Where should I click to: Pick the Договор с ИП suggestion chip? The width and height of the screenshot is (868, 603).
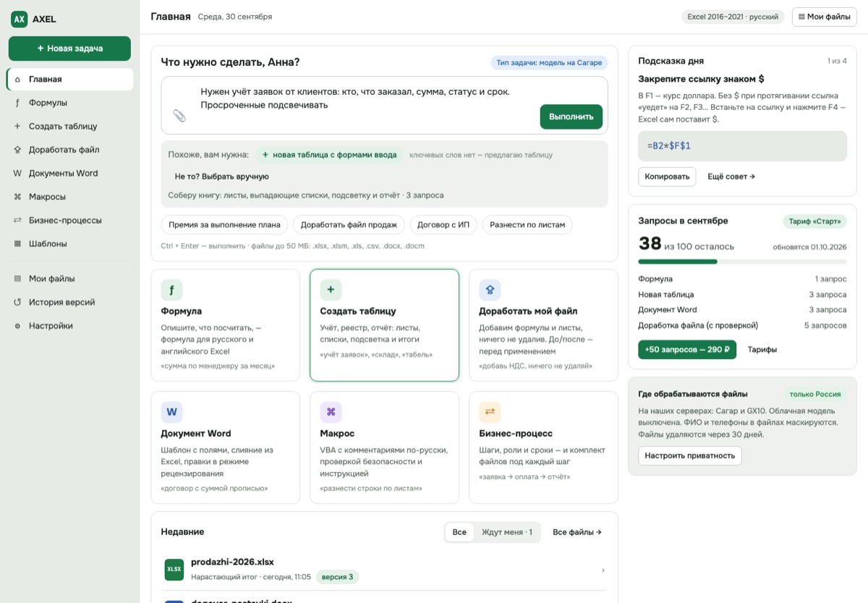click(x=443, y=225)
